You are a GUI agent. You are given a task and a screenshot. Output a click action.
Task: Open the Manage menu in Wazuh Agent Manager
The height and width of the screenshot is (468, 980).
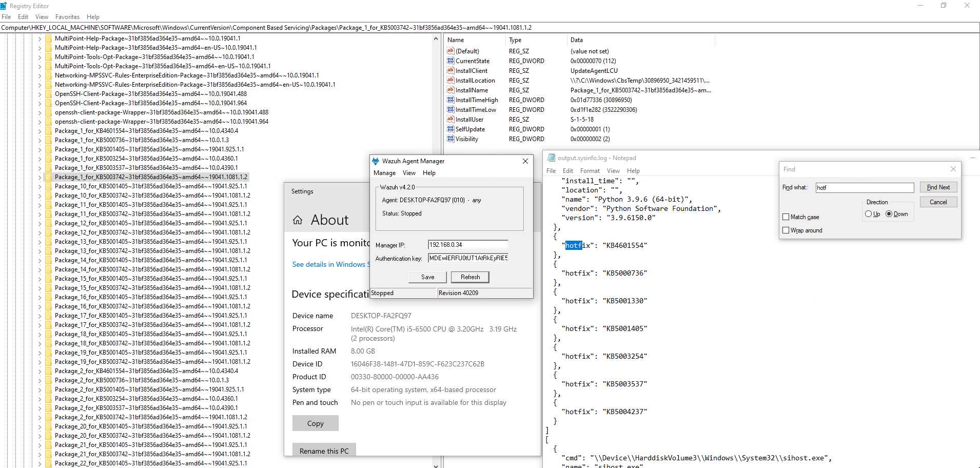[x=384, y=173]
